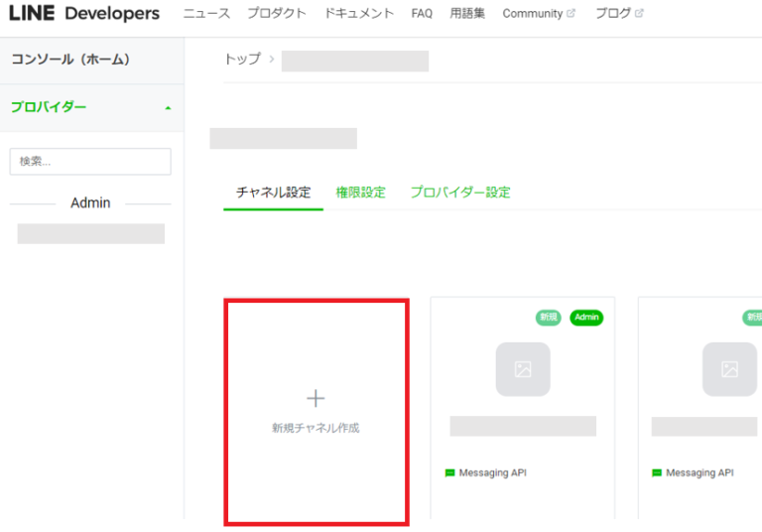Click the 検索 search input field
The image size is (762, 532).
click(90, 162)
